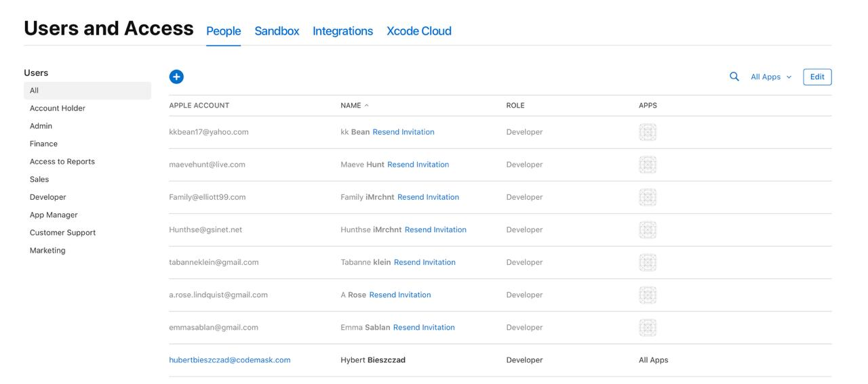868x384 pixels.
Task: Filter users by Access to Reports
Action: point(62,161)
